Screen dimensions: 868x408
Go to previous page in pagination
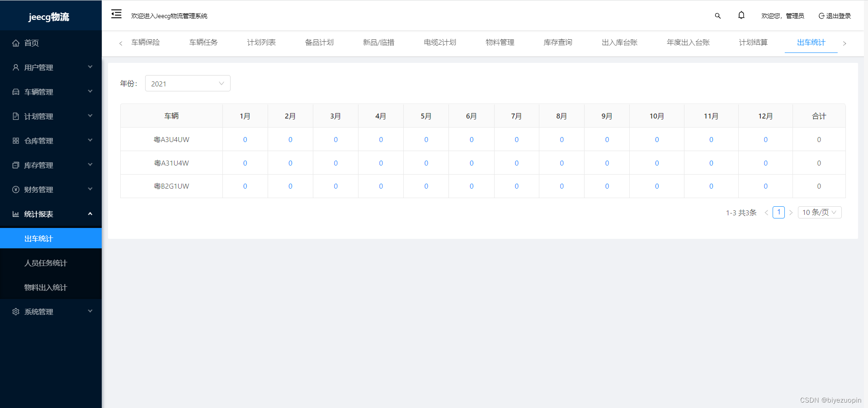click(x=766, y=213)
